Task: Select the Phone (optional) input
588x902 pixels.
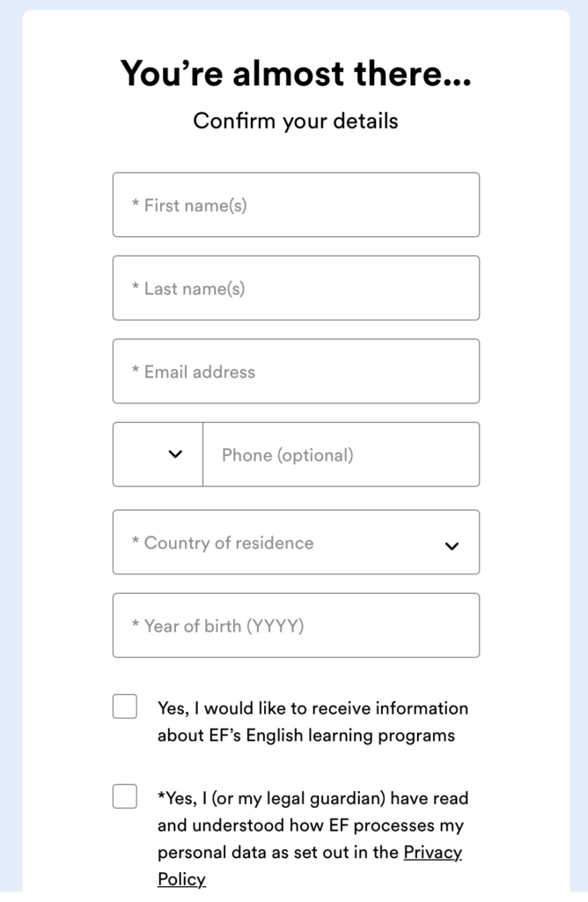Action: coord(341,455)
